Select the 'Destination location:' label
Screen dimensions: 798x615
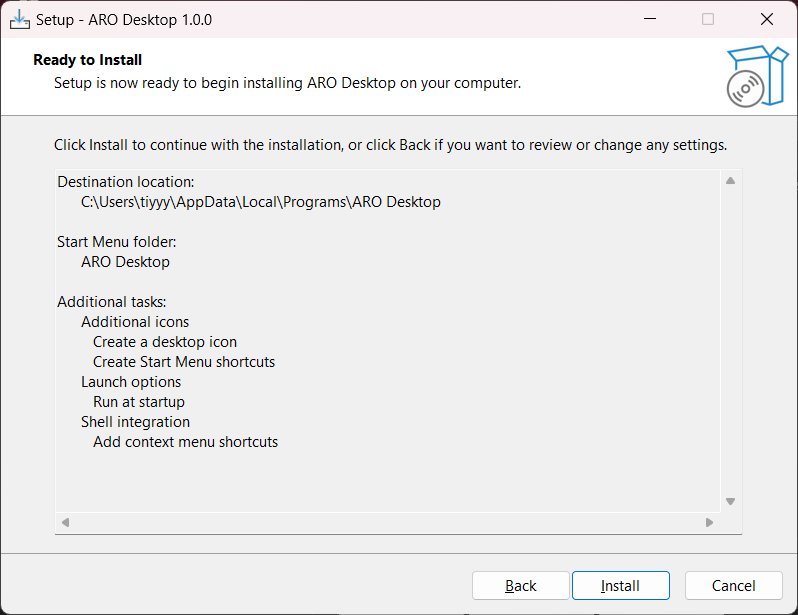point(126,182)
